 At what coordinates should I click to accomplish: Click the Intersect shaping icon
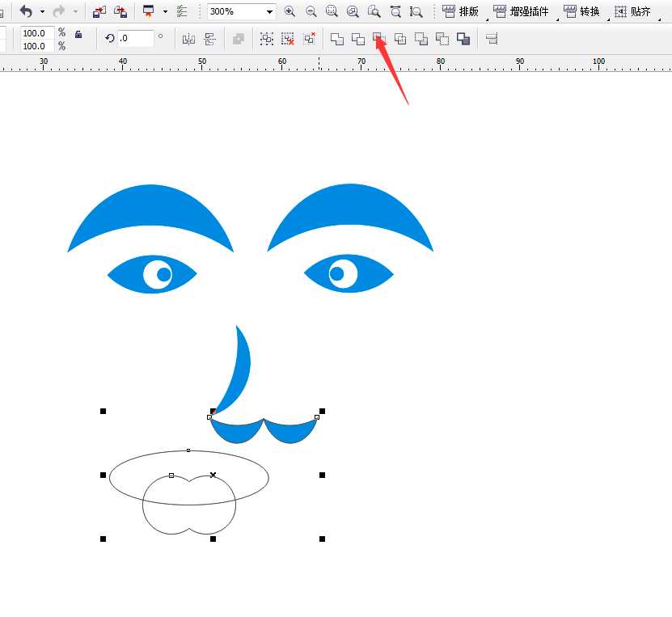[379, 38]
